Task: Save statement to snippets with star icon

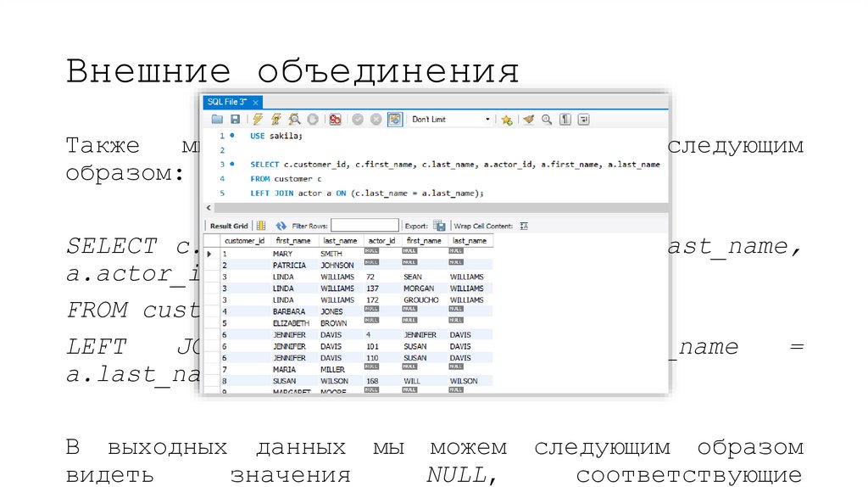Action: click(507, 120)
